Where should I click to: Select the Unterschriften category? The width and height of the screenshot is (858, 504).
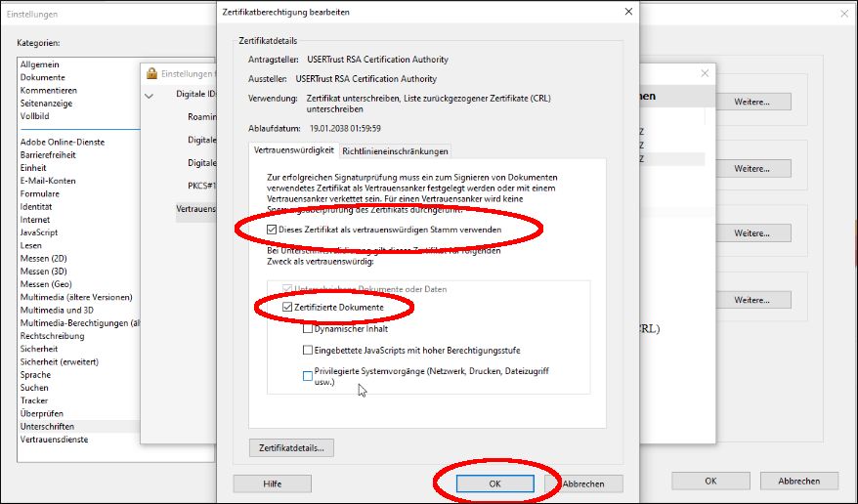47,427
